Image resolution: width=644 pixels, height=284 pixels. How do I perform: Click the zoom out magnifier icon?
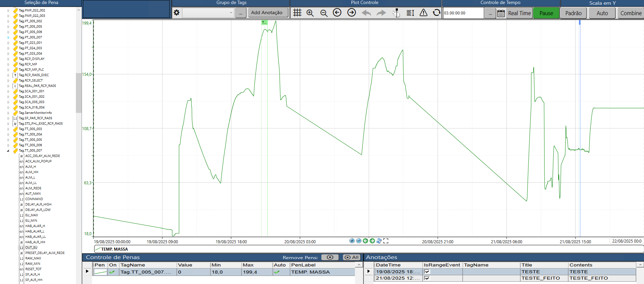tap(324, 13)
